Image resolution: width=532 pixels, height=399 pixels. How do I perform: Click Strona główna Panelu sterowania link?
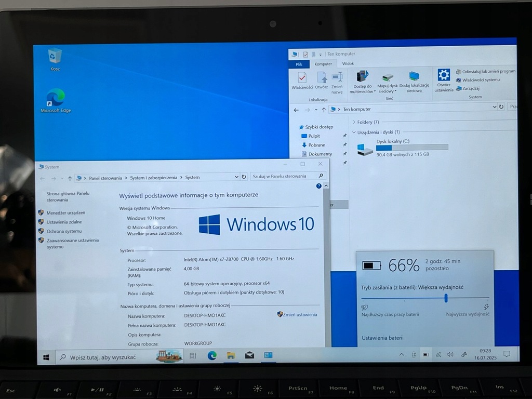click(x=68, y=196)
